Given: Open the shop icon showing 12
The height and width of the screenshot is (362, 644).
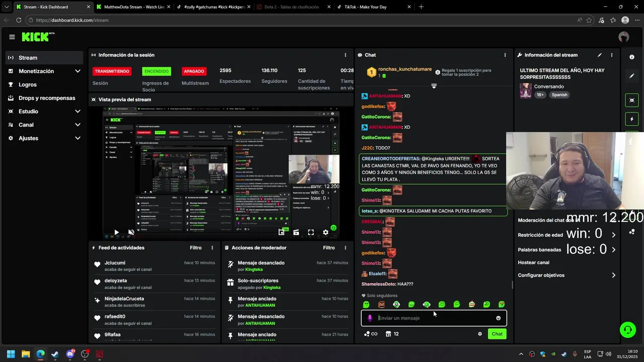Looking at the screenshot, I should [392, 334].
